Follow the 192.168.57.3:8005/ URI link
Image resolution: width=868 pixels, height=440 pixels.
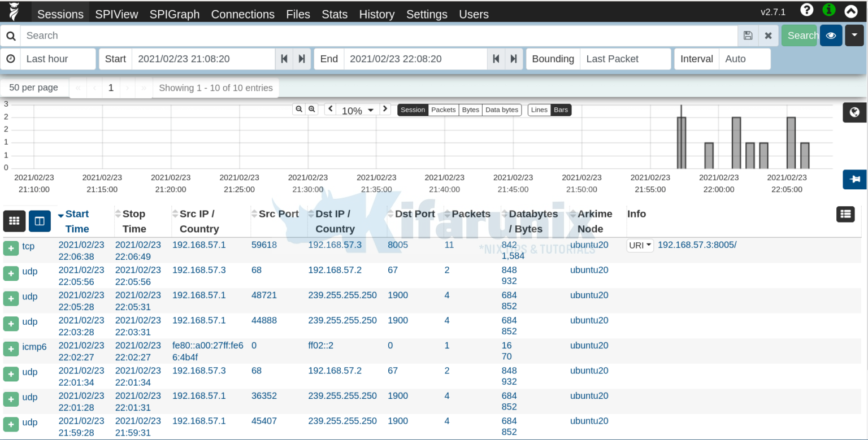697,245
